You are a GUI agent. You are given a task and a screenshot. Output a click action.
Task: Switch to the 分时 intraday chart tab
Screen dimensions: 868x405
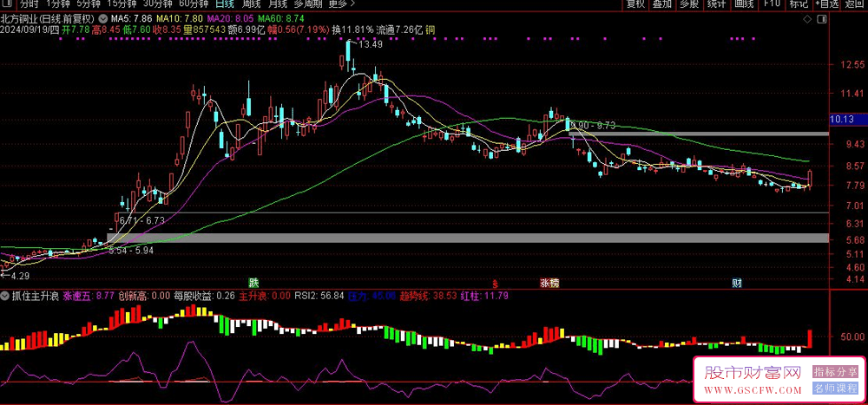pyautogui.click(x=30, y=4)
